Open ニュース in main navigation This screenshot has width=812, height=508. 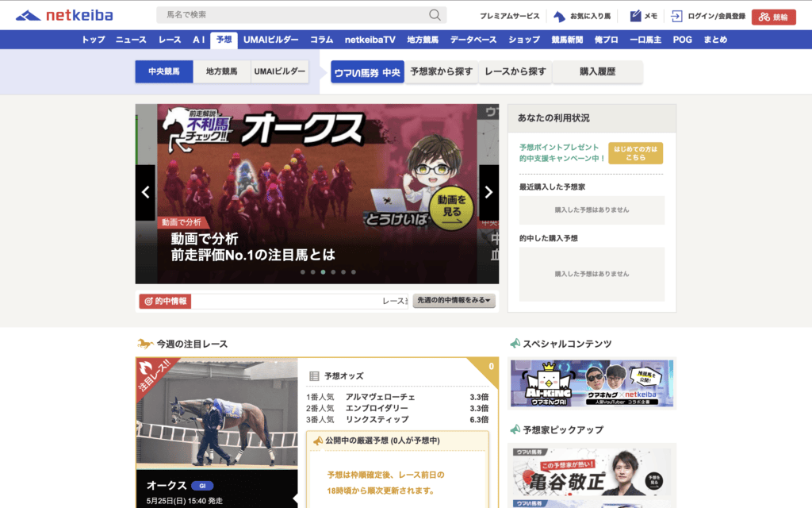pos(131,40)
